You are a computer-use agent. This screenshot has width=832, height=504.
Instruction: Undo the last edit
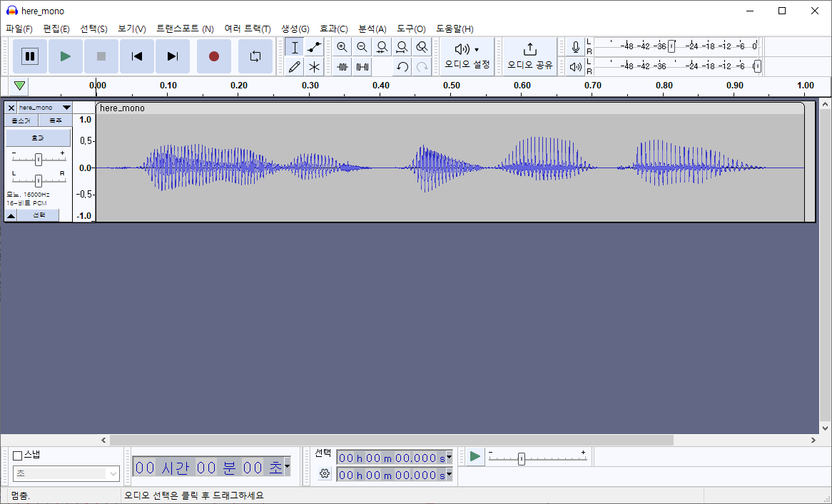pyautogui.click(x=401, y=67)
